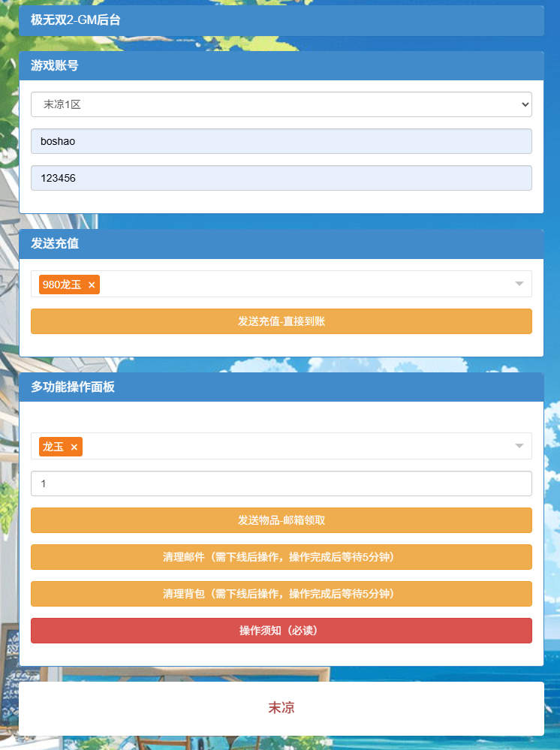
Task: Click the 末凉 footer link
Action: [x=281, y=708]
